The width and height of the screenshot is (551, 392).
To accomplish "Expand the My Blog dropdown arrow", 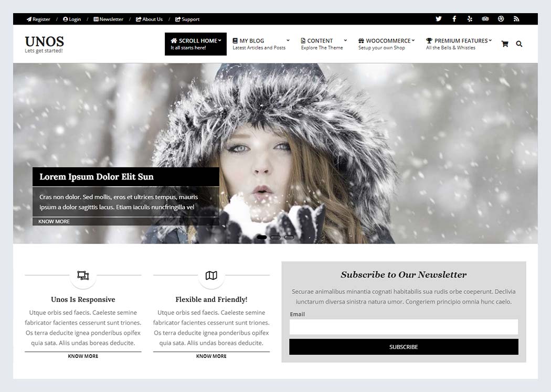I will pyautogui.click(x=288, y=40).
